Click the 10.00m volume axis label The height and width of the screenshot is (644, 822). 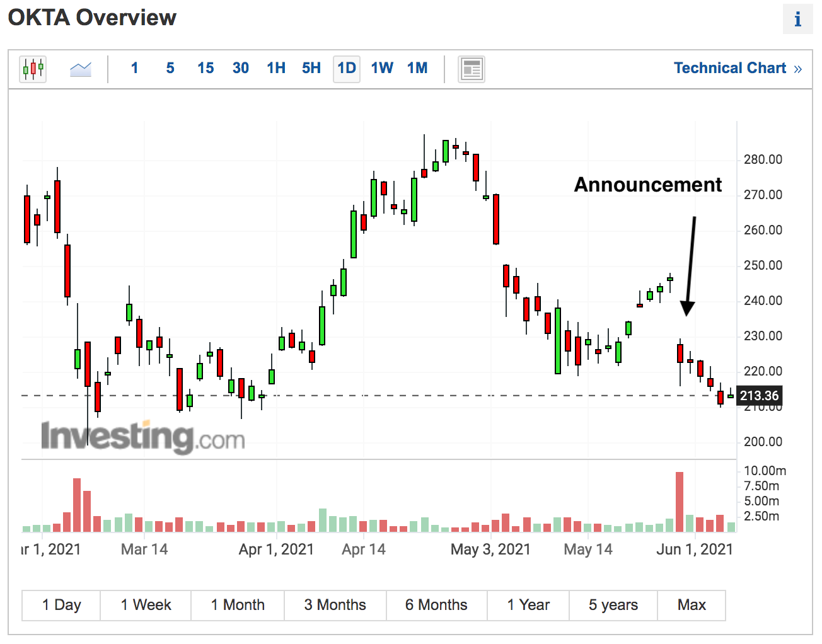click(x=765, y=471)
